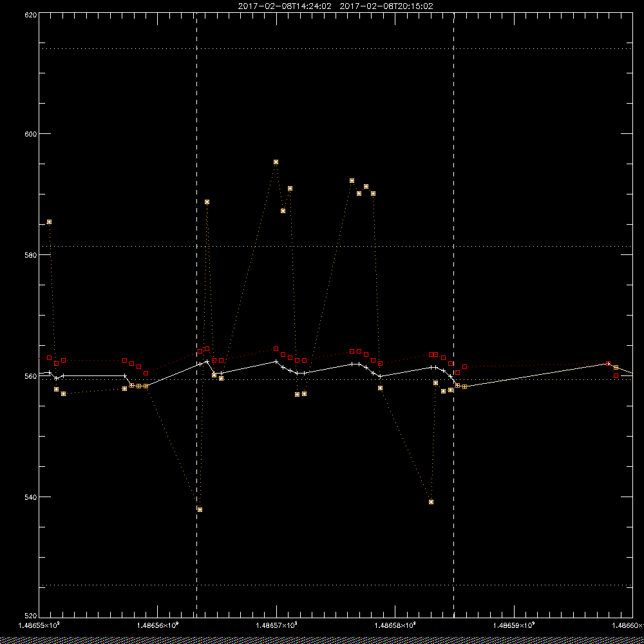The height and width of the screenshot is (644, 644).
Task: Click the x-axis label 1.48656×10⁹
Action: coord(158,625)
